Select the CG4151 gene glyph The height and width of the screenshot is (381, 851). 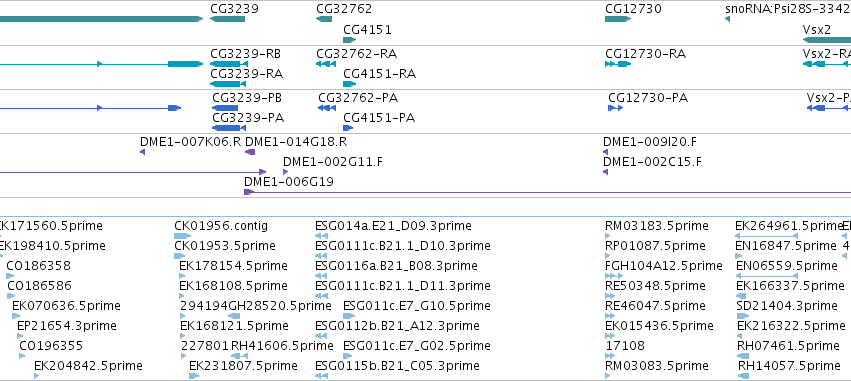click(x=350, y=40)
